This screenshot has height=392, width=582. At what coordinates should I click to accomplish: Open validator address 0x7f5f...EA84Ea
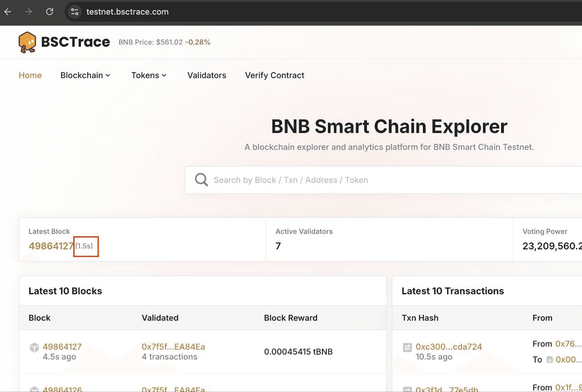point(173,347)
